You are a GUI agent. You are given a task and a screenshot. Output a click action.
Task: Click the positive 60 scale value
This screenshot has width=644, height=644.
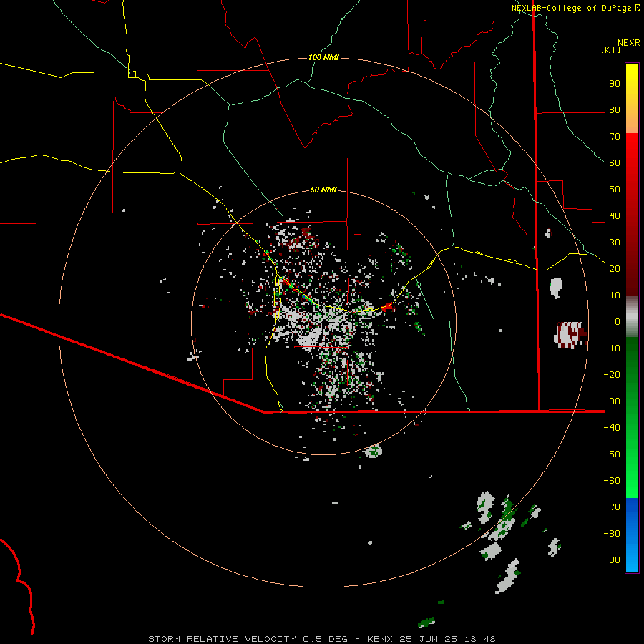click(x=615, y=163)
